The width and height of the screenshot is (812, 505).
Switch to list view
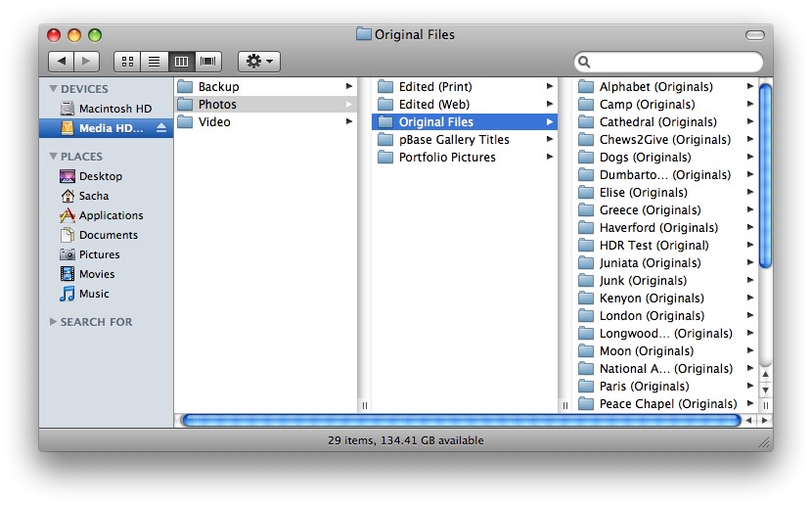[155, 62]
